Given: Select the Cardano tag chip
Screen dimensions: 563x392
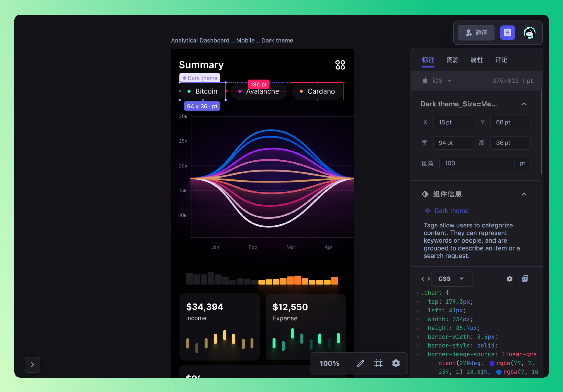Looking at the screenshot, I should [318, 91].
